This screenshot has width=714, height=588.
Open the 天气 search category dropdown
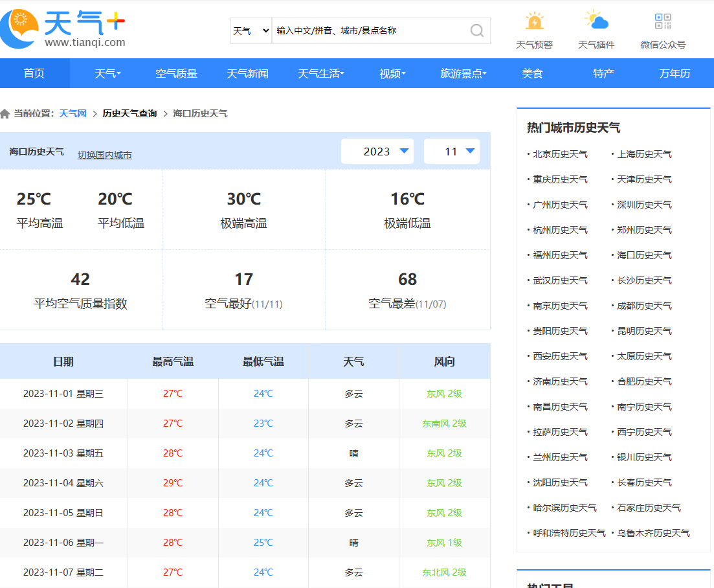pos(251,30)
